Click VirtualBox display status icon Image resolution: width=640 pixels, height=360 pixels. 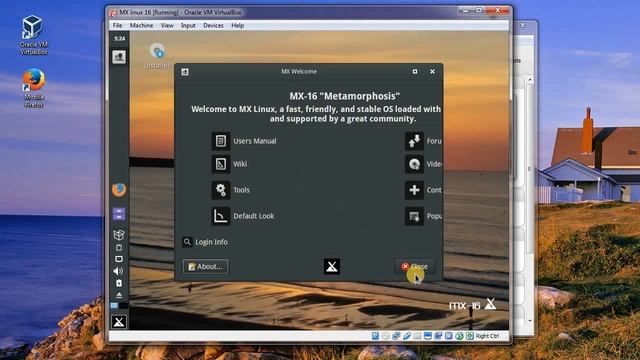[428, 336]
